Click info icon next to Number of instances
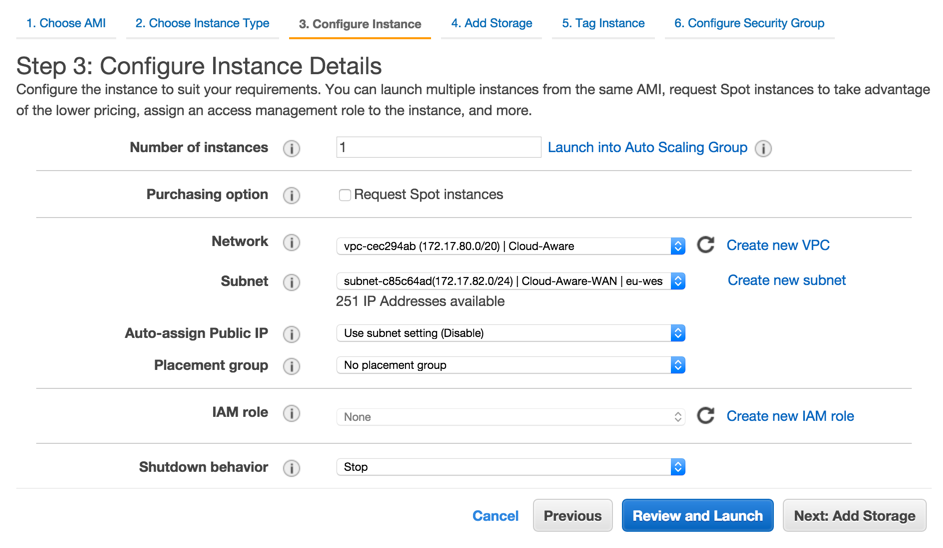The width and height of the screenshot is (943, 548). (291, 149)
